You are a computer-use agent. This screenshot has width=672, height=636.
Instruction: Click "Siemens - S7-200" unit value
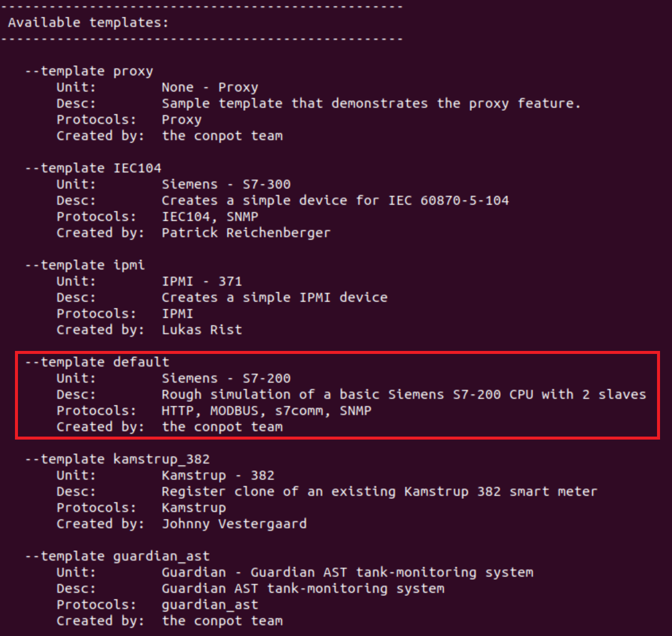pos(226,378)
